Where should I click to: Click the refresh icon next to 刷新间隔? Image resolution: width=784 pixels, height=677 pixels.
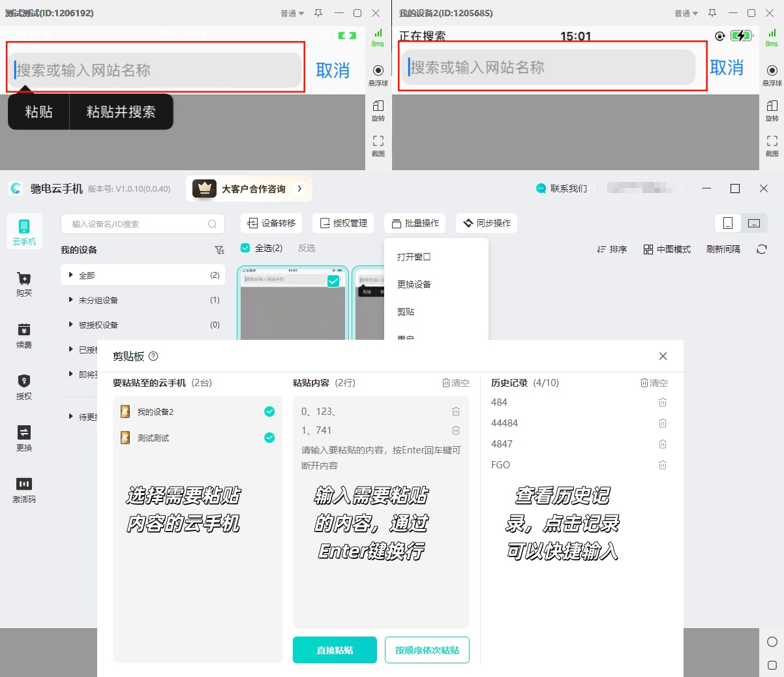tap(761, 249)
